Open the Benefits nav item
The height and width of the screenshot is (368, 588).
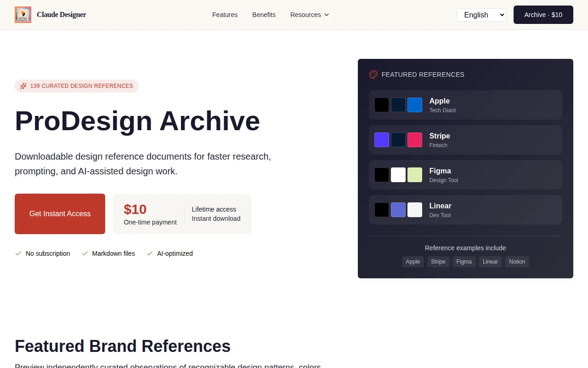point(264,15)
